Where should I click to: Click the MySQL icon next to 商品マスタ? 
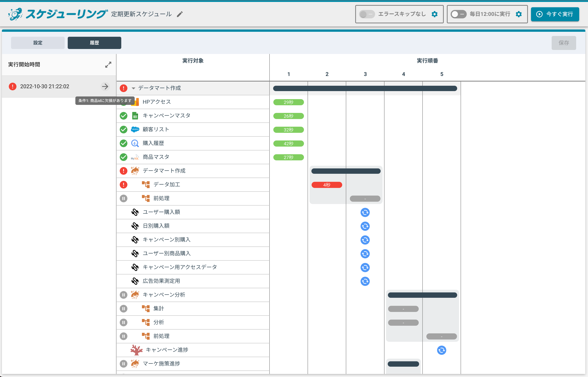tap(135, 157)
